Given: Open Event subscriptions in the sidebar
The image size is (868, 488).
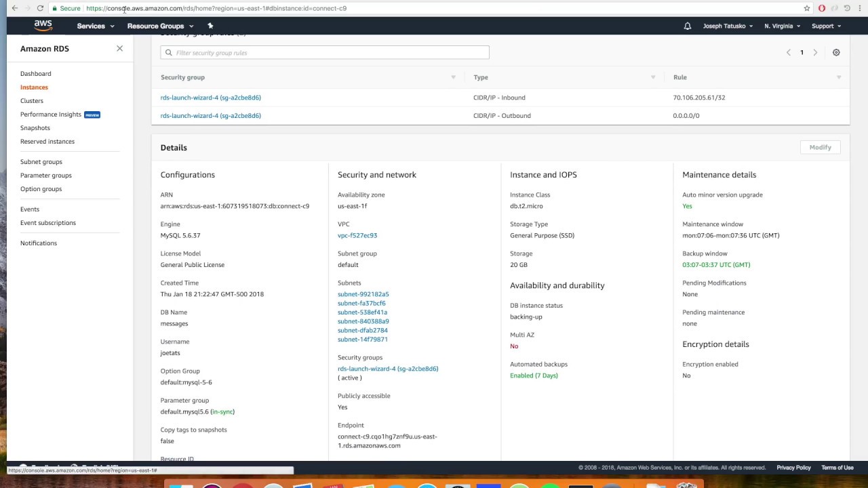Looking at the screenshot, I should (x=48, y=222).
